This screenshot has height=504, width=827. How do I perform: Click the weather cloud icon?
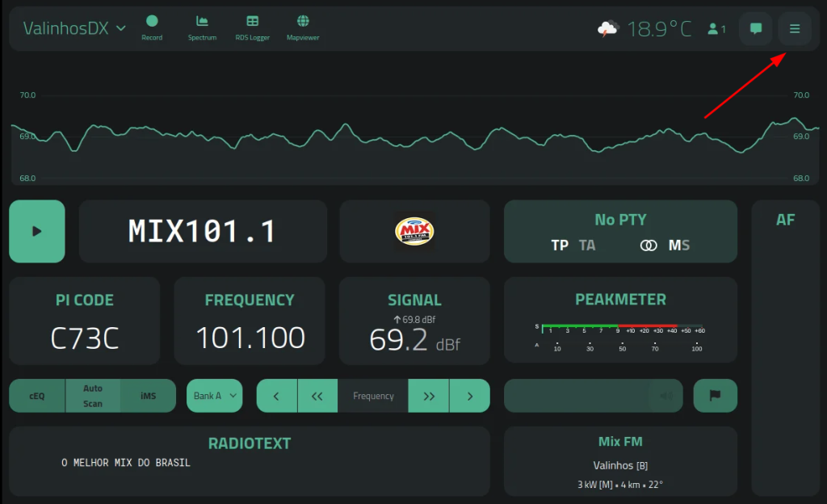pos(607,29)
